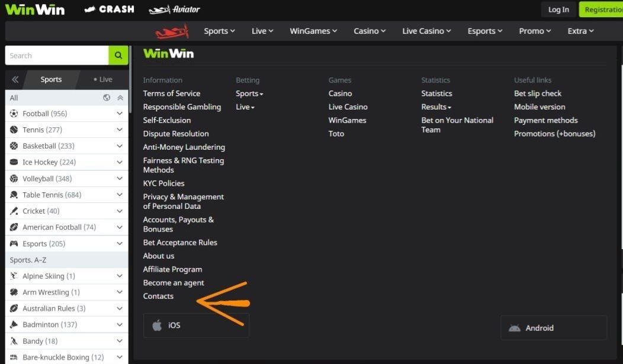Open the Affiliate Program link
The image size is (623, 364).
(172, 269)
